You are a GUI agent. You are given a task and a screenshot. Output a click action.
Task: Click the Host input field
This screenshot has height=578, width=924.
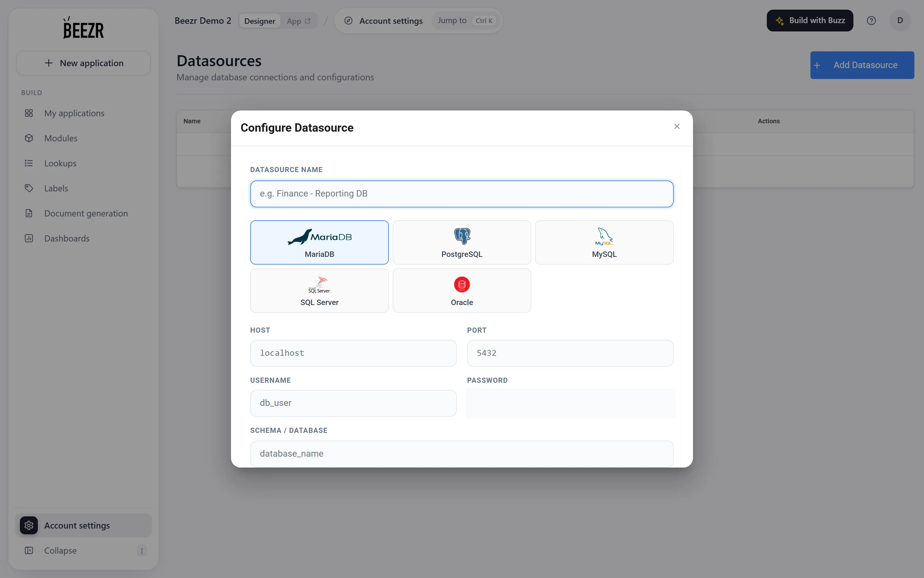[x=353, y=353]
